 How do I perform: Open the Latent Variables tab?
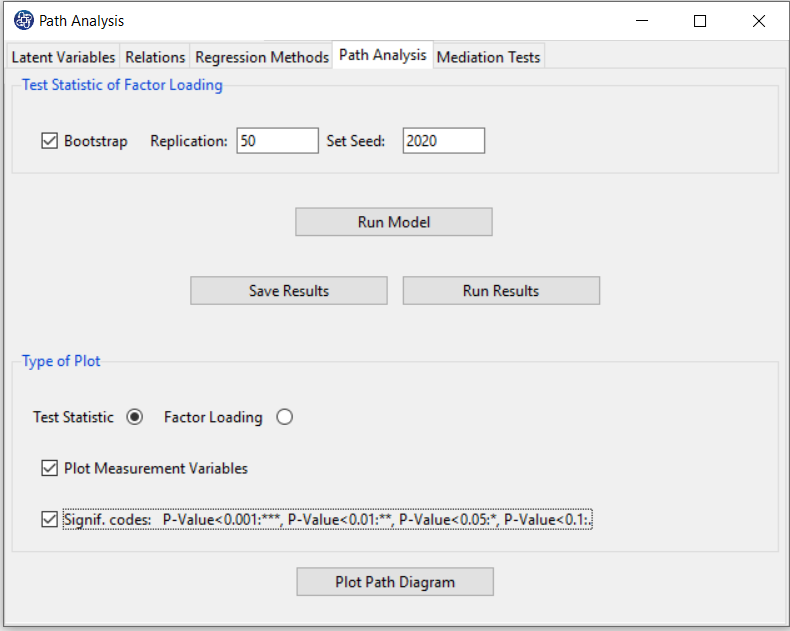pos(63,57)
